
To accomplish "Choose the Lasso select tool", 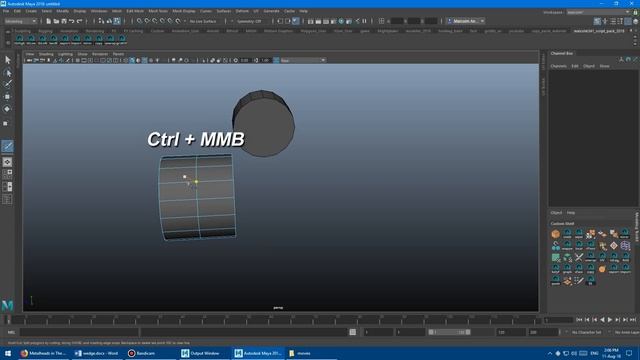I will [7, 73].
